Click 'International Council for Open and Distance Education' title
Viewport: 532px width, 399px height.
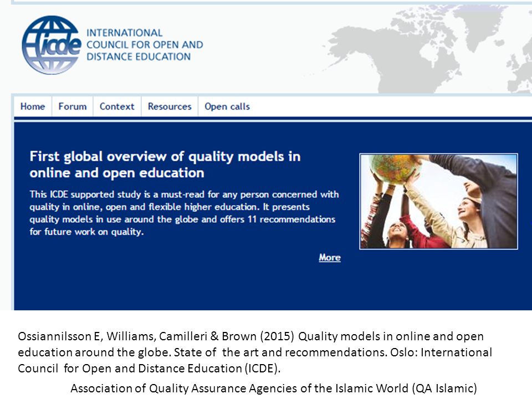(145, 45)
